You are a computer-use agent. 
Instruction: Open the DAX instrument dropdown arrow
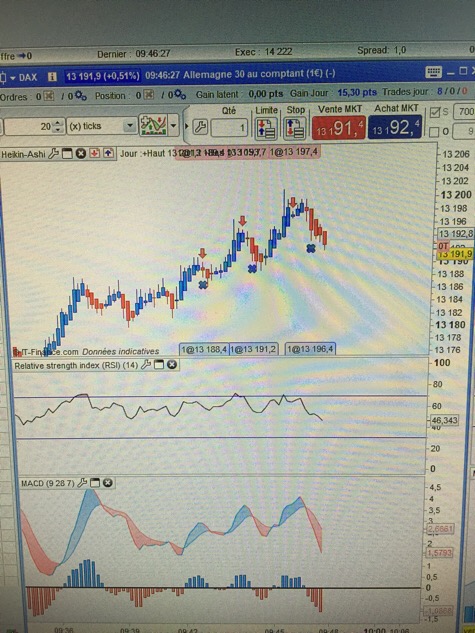click(x=13, y=77)
